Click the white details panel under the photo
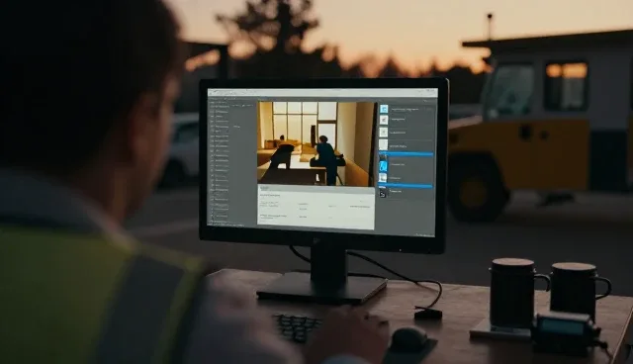This screenshot has width=633, height=364. point(316,208)
